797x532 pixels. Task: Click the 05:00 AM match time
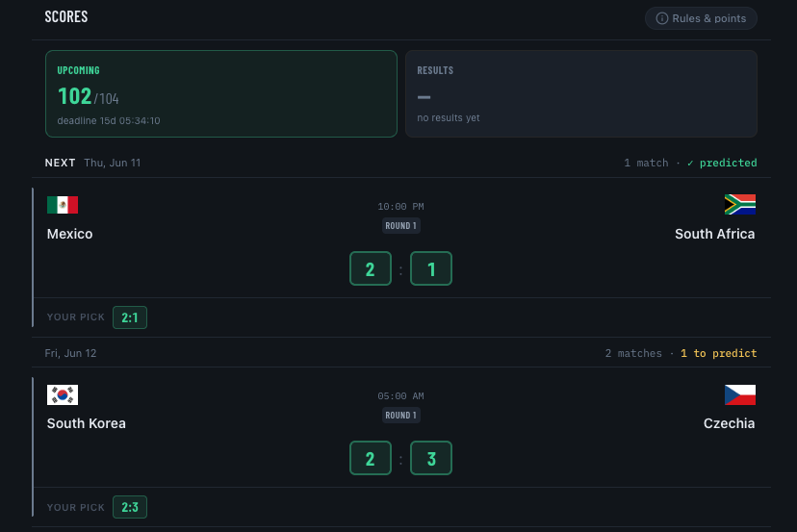[x=400, y=395]
